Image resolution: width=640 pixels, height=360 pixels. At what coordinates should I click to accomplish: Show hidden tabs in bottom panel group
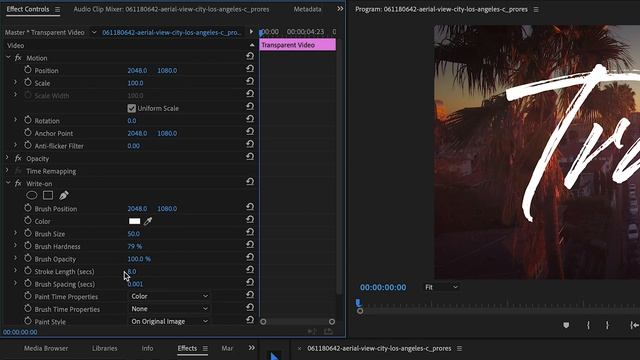tap(251, 348)
